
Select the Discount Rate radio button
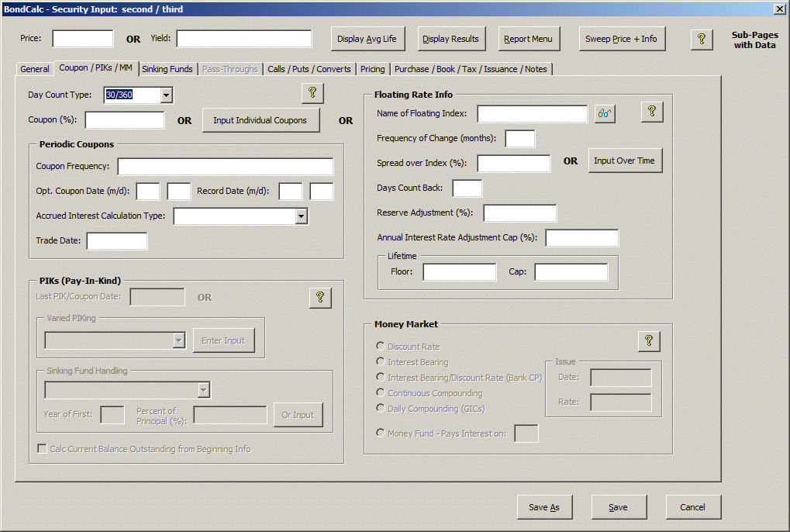click(x=381, y=346)
